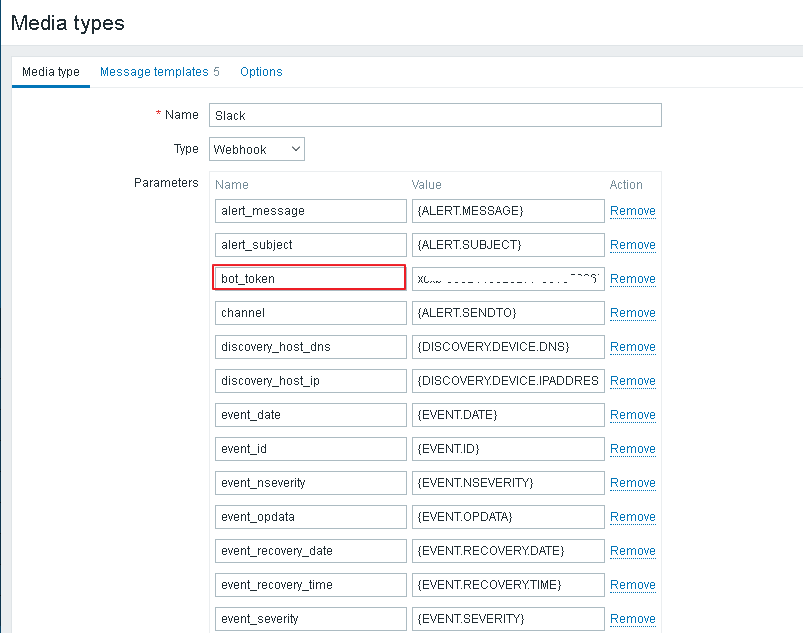Image resolution: width=803 pixels, height=633 pixels.
Task: Switch to the Message templates tab
Action: click(160, 72)
